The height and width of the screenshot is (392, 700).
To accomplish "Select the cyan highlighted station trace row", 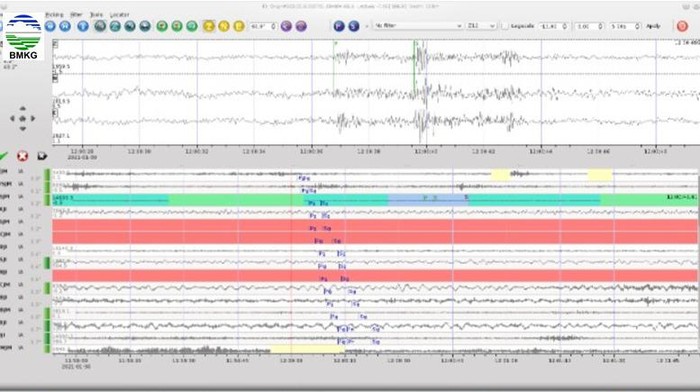I will coord(375,200).
